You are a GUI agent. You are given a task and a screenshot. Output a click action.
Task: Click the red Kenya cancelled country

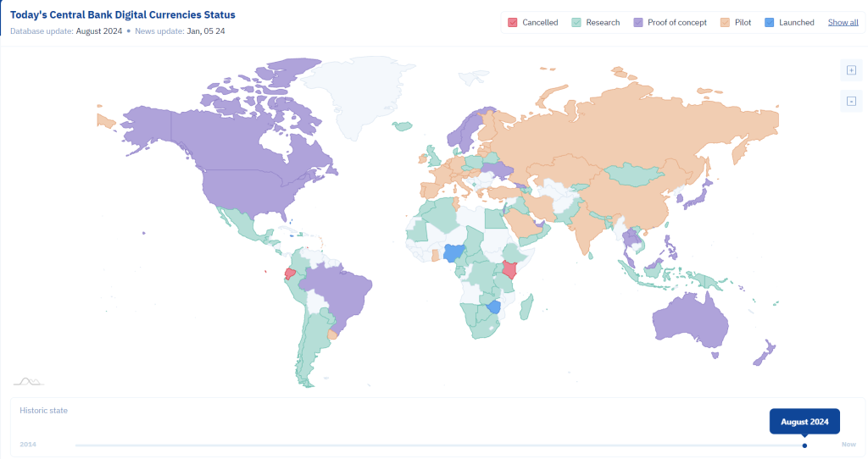pyautogui.click(x=509, y=268)
